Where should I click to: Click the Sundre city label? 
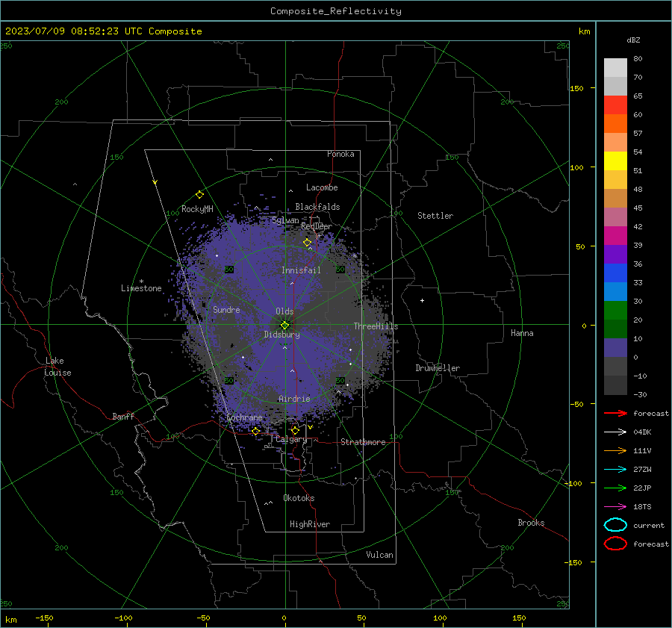point(226,309)
